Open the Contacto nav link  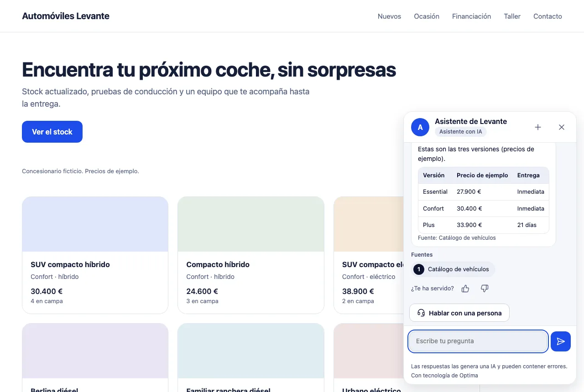point(547,16)
